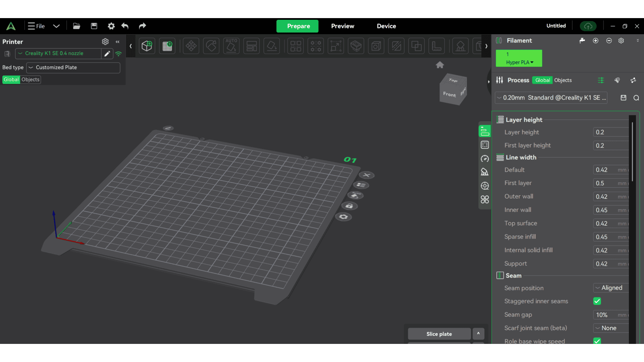Click the home view icon
The image size is (644, 362).
coord(440,65)
